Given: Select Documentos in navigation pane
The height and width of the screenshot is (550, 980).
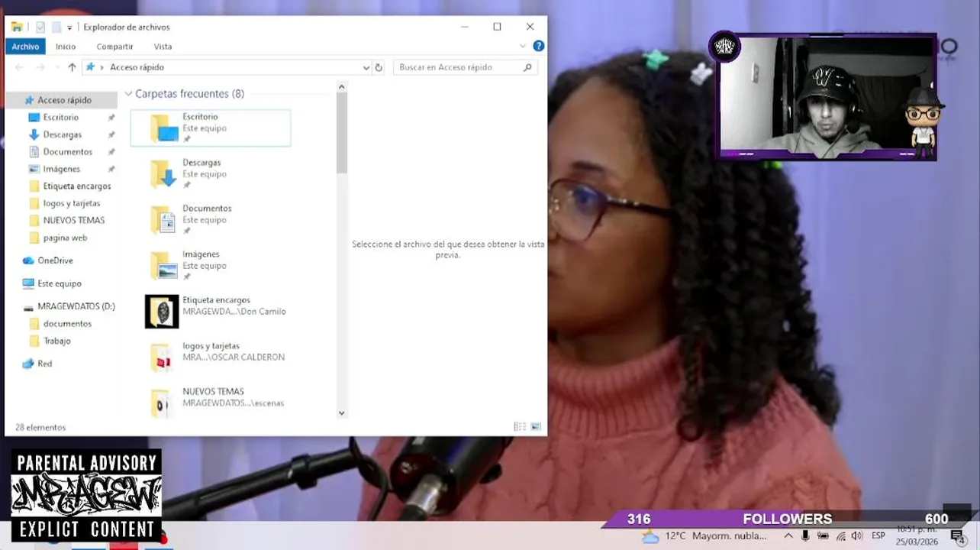Looking at the screenshot, I should (x=67, y=151).
